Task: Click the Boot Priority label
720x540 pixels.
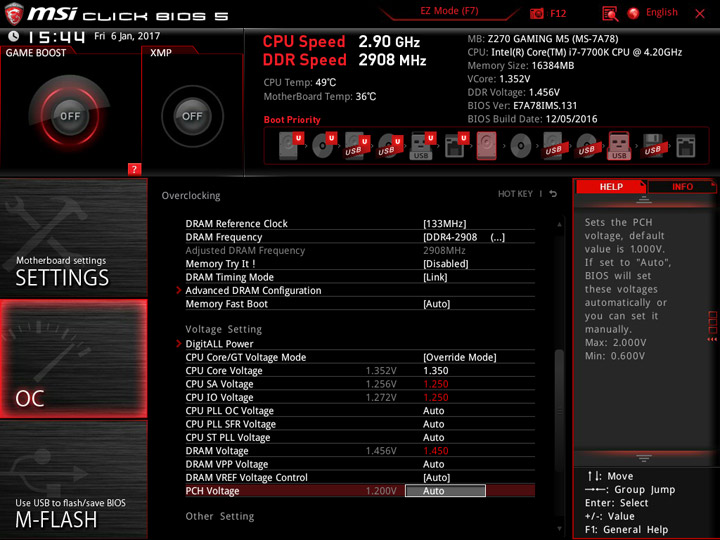Action: click(x=292, y=119)
